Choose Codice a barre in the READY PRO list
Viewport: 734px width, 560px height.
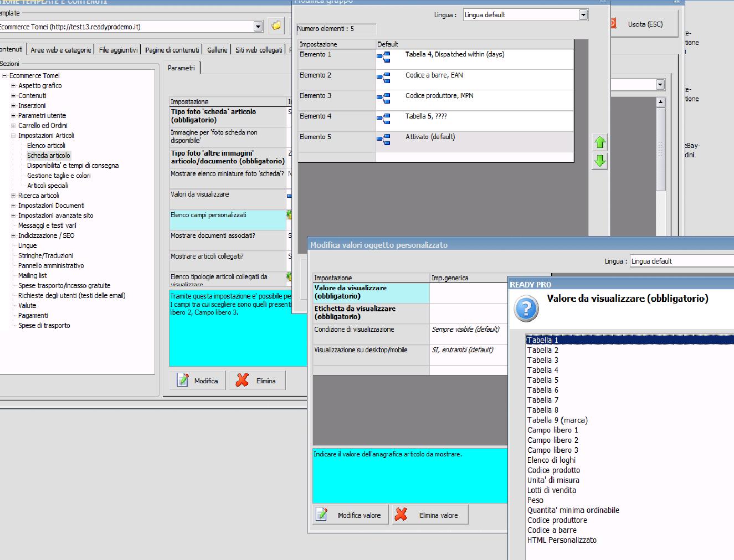(x=552, y=530)
